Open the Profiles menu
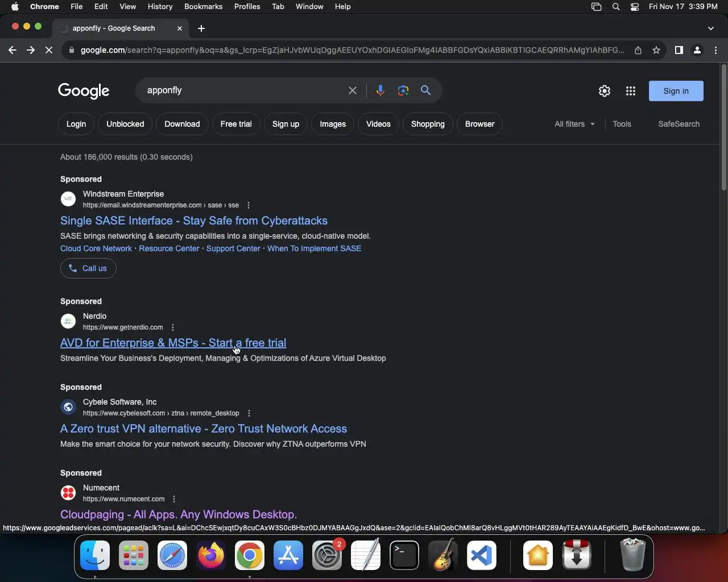This screenshot has height=582, width=728. pyautogui.click(x=247, y=6)
